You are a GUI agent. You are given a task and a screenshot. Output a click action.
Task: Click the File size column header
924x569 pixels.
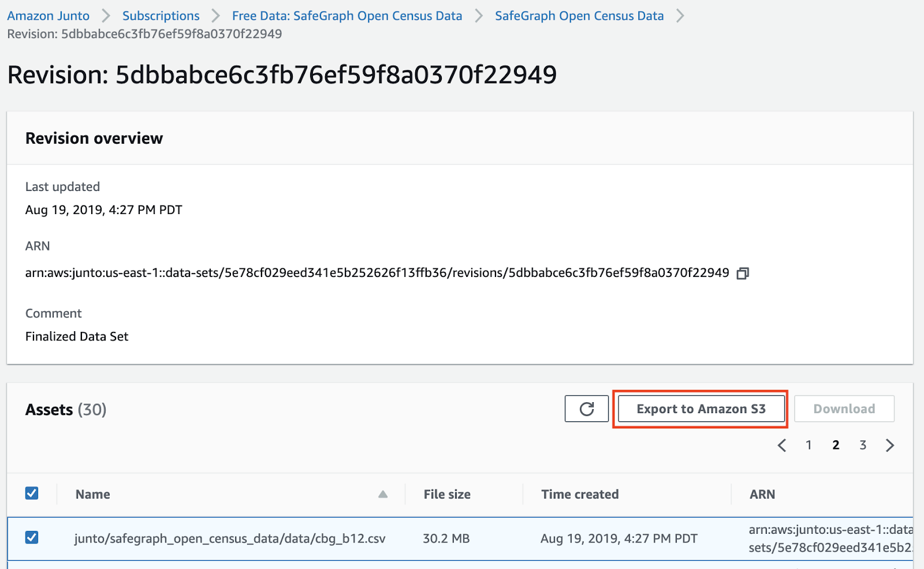click(x=447, y=495)
